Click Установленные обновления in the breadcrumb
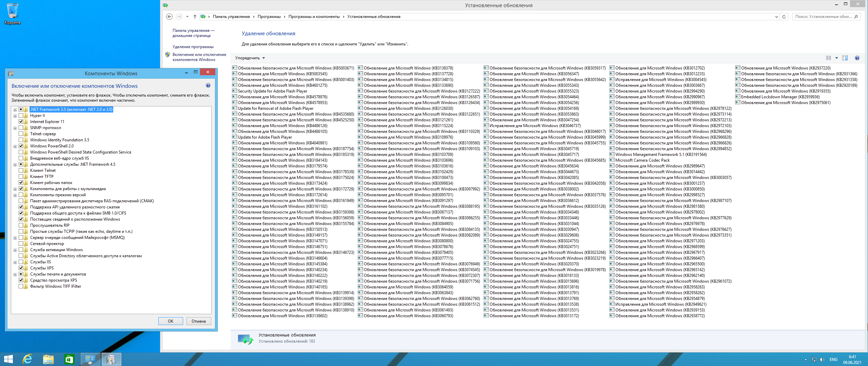This screenshot has height=366, width=868. click(374, 17)
